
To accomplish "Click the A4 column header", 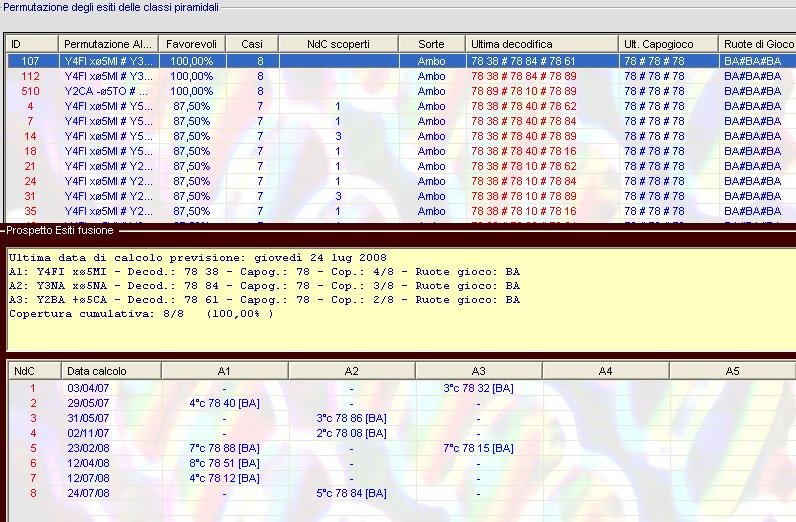I will 606,371.
